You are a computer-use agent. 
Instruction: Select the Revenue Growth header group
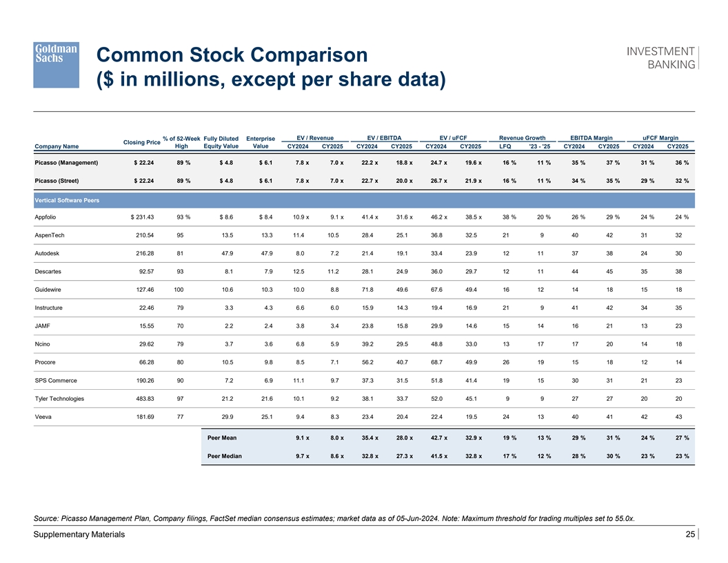(522, 138)
